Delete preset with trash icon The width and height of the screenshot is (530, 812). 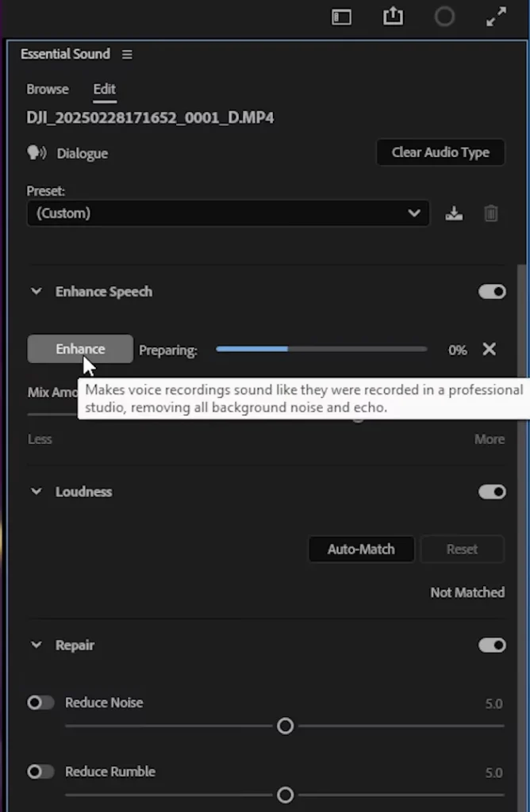tap(490, 213)
